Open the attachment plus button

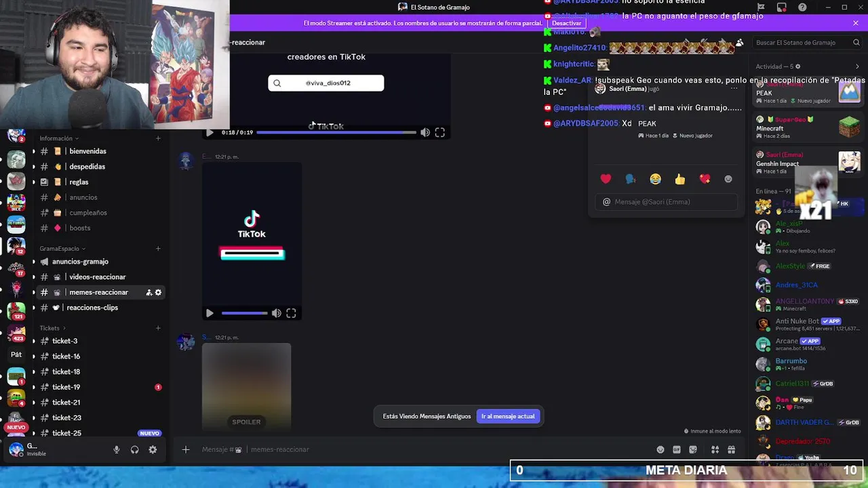pos(186,449)
